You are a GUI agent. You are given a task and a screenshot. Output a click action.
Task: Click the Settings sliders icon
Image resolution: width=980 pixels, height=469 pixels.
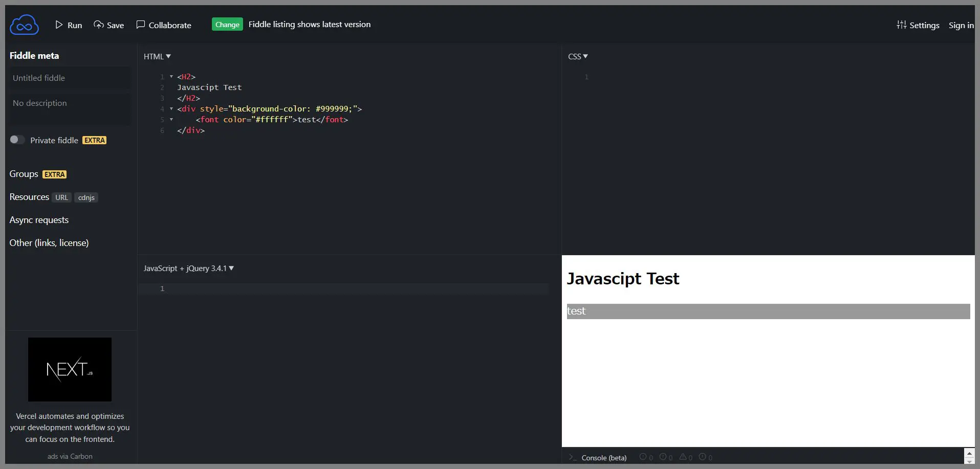tap(901, 25)
